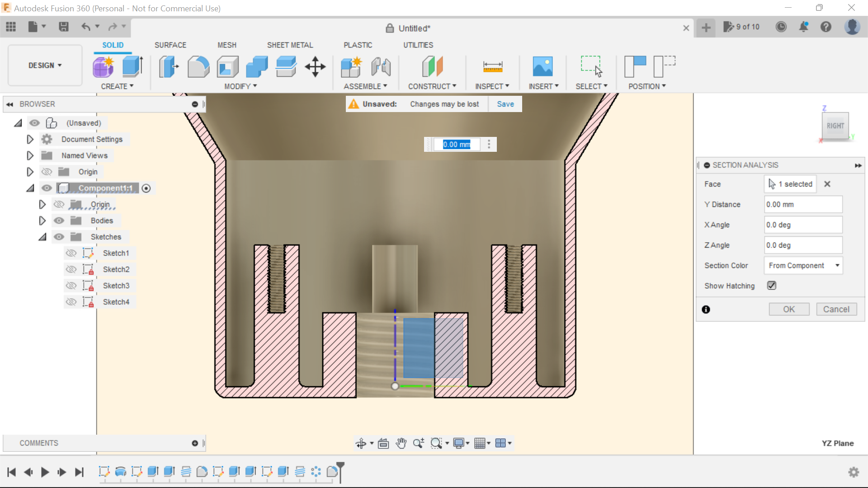Hide the Component1:1 visibility eye
Screen dimensions: 868x488
[47, 188]
